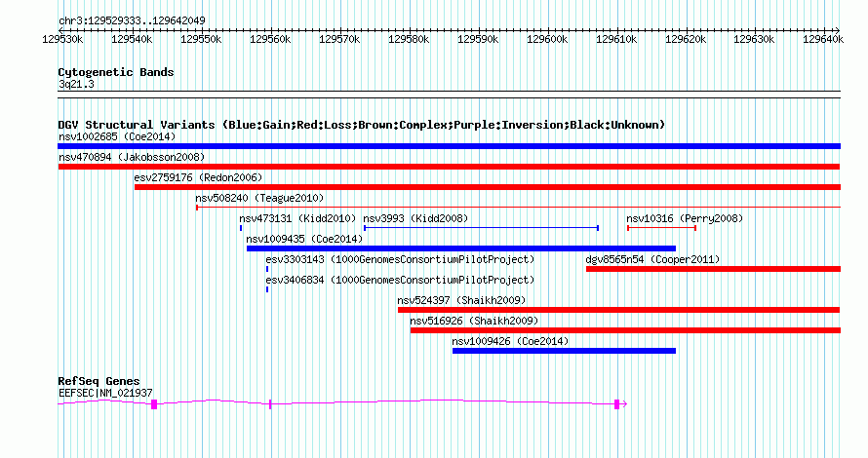
Task: Click the 129610k ruler label
Action: point(616,39)
